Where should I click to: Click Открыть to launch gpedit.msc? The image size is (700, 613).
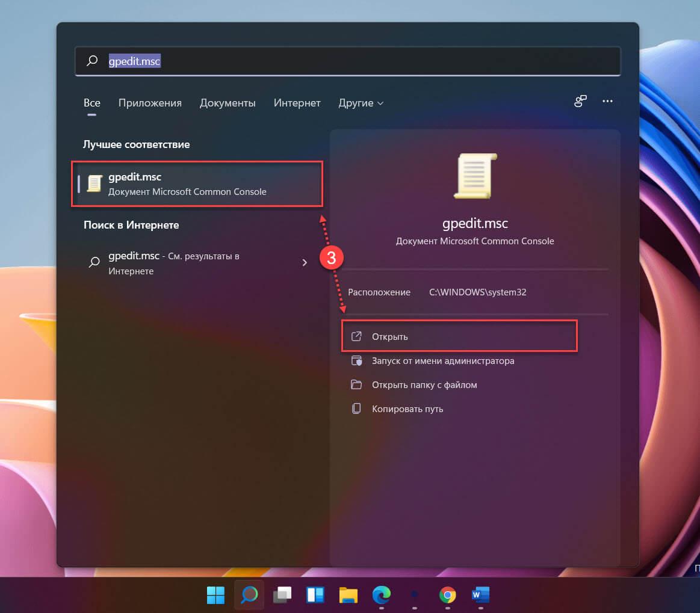coord(459,336)
